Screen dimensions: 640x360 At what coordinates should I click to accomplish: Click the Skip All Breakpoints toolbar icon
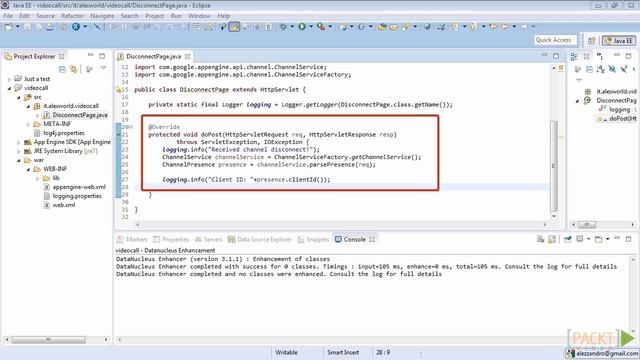click(97, 27)
